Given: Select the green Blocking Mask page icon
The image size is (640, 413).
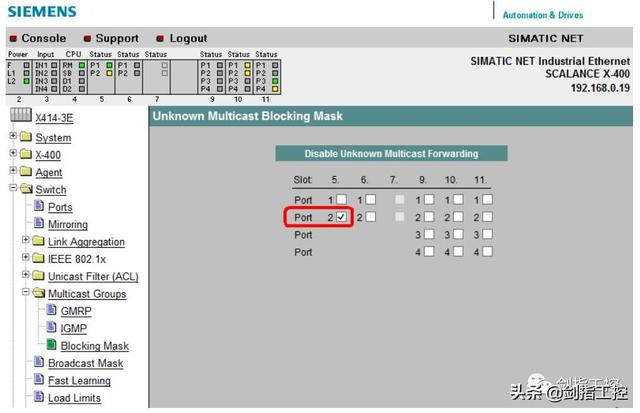Looking at the screenshot, I should click(x=51, y=344).
